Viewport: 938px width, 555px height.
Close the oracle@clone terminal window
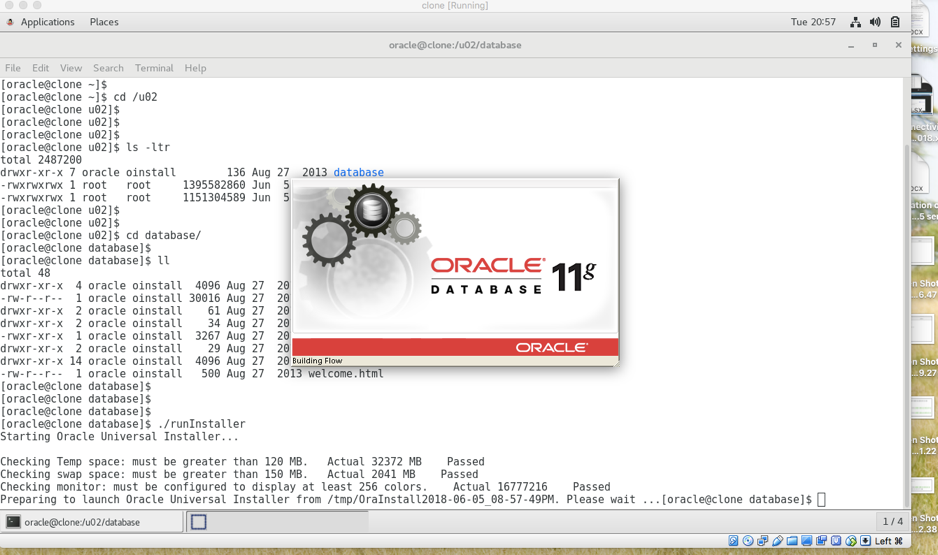pos(898,45)
